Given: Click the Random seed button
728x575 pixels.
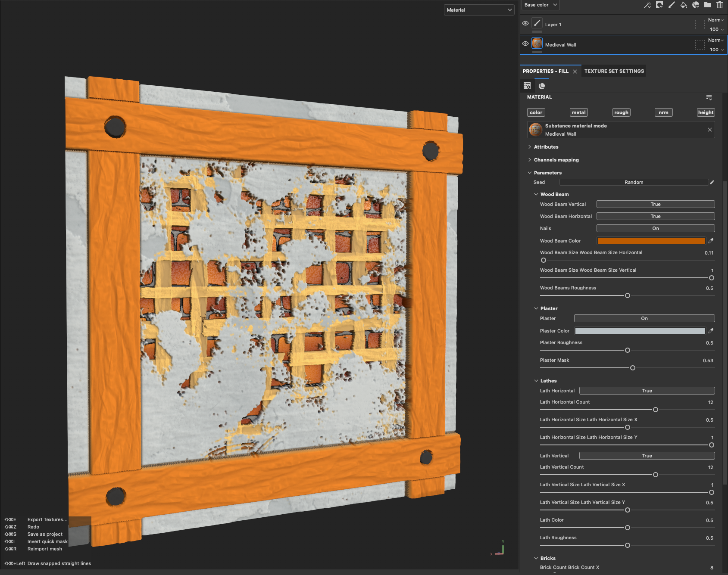Looking at the screenshot, I should tap(634, 182).
